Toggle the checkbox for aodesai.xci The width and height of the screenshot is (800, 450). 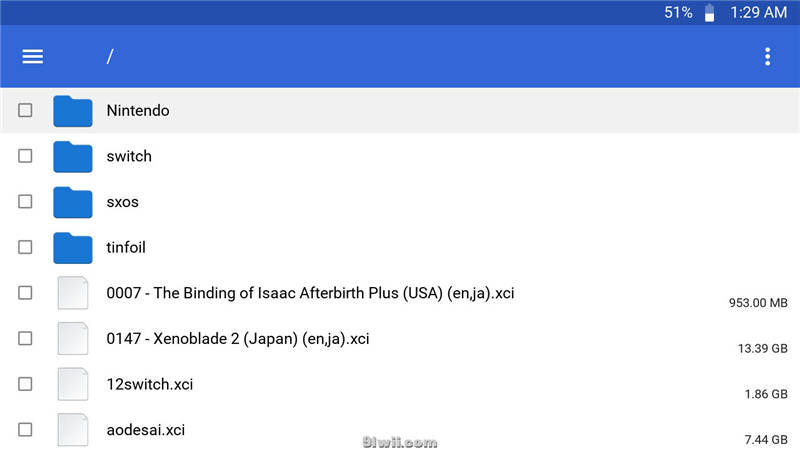25,430
